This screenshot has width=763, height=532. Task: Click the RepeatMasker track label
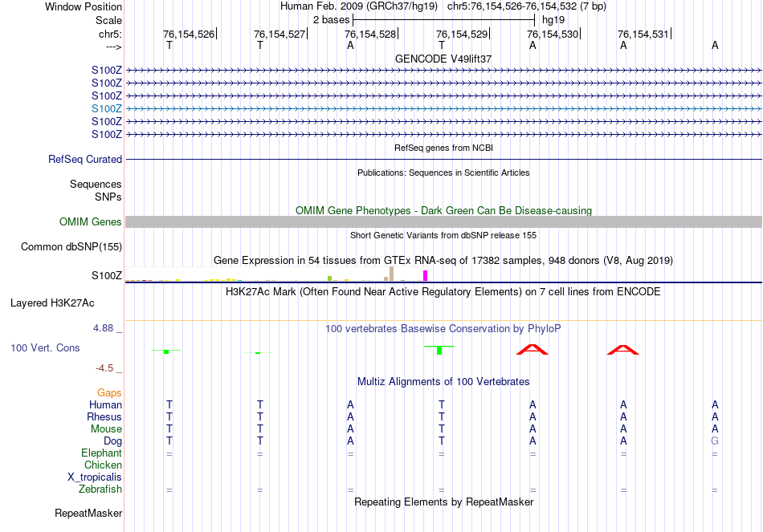(88, 513)
